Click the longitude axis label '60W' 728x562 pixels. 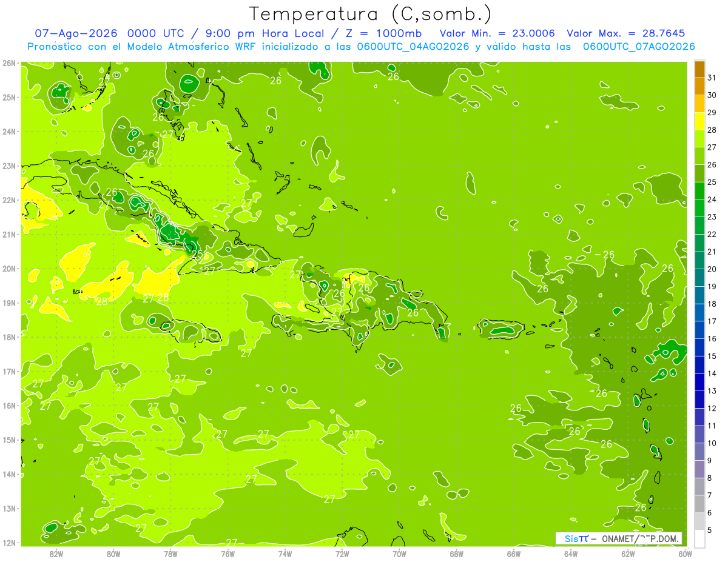(685, 554)
